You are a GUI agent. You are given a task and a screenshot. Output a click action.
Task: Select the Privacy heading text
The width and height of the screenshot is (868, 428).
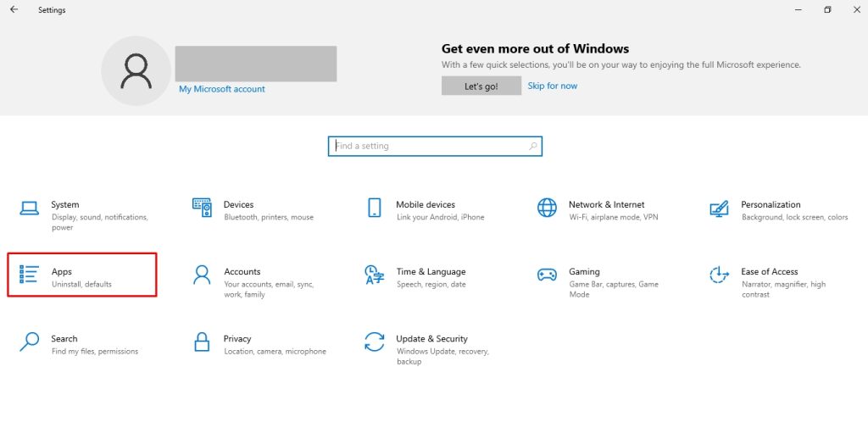pos(237,339)
